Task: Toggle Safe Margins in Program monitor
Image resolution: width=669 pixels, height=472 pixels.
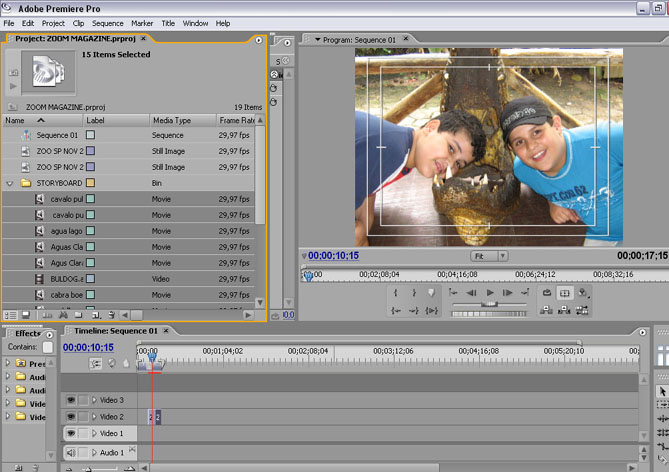Action: click(565, 293)
